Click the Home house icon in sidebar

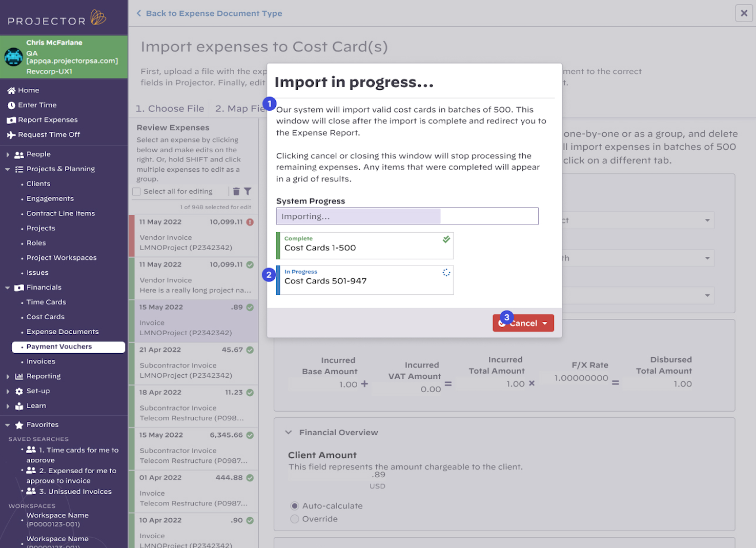coord(11,91)
